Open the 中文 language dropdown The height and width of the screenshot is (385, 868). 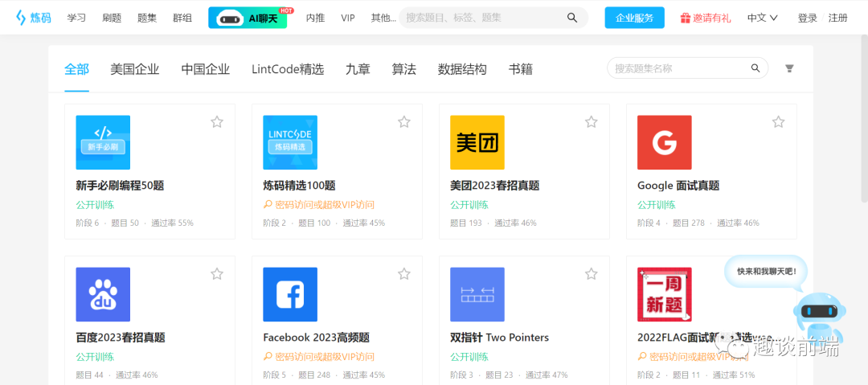762,18
